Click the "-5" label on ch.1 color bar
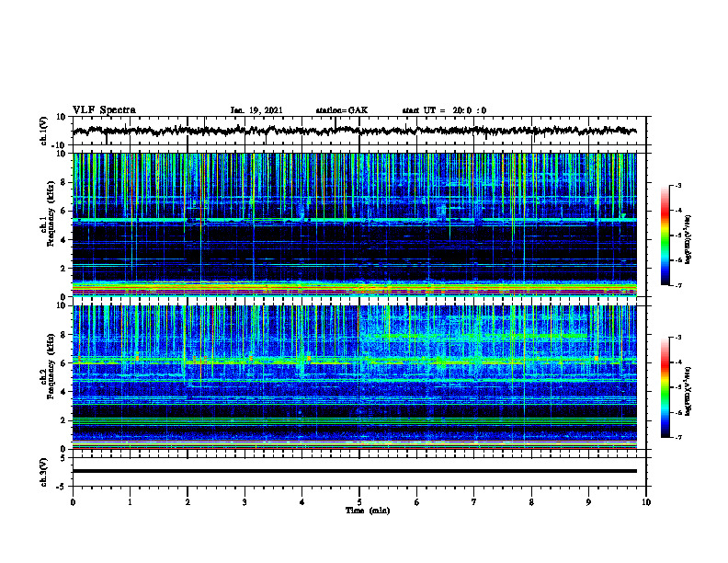Viewport: 728px width, 563px height. [678, 236]
